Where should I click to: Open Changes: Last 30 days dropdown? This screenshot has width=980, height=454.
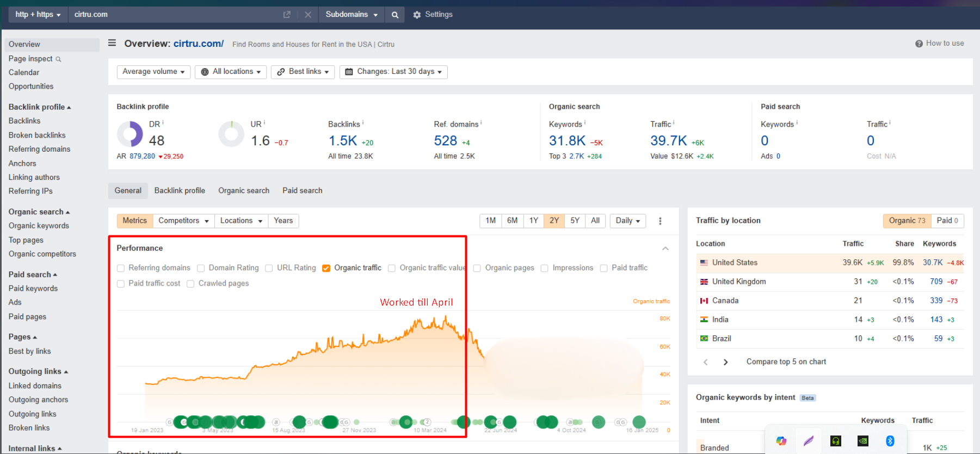[393, 72]
